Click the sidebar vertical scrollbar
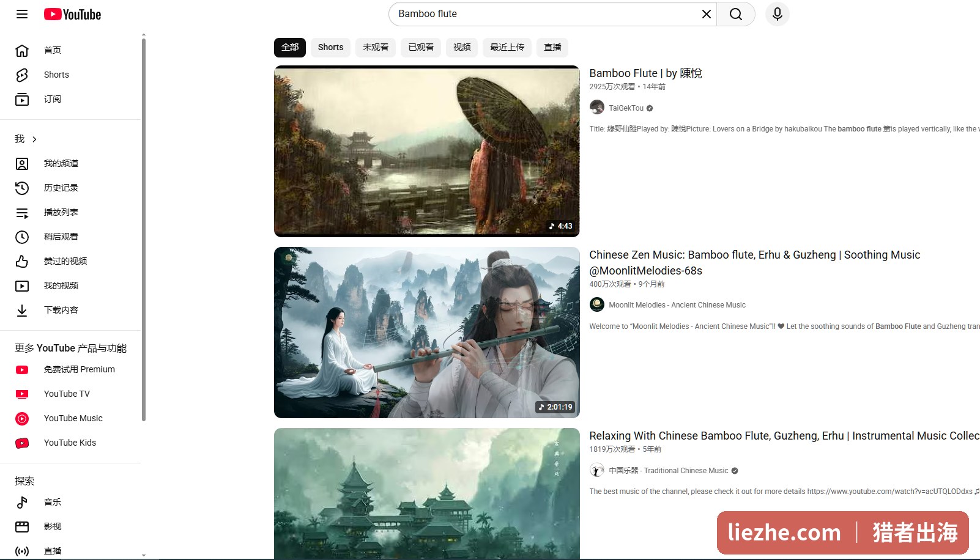The height and width of the screenshot is (560, 980). tap(144, 229)
